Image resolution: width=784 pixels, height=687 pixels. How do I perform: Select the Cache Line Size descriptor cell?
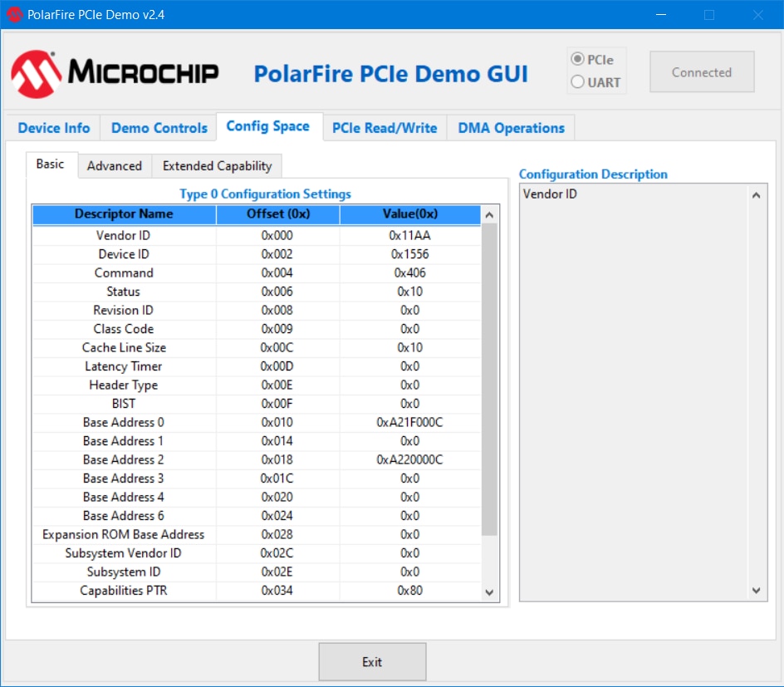(124, 347)
